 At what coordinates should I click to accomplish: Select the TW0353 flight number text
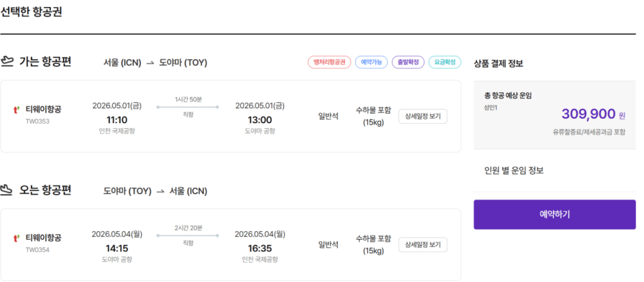coord(38,121)
